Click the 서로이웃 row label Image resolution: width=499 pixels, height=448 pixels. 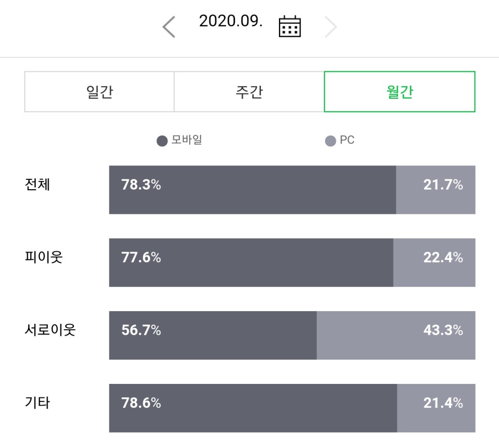[x=49, y=329]
